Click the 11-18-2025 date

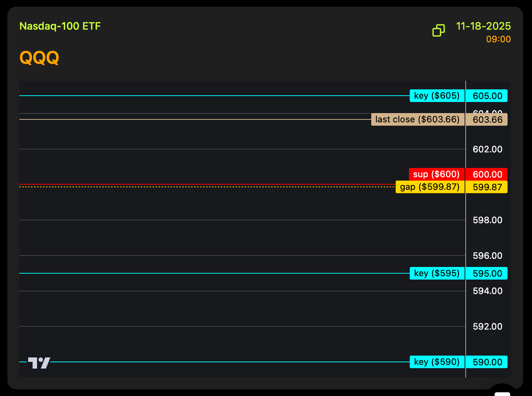click(483, 26)
